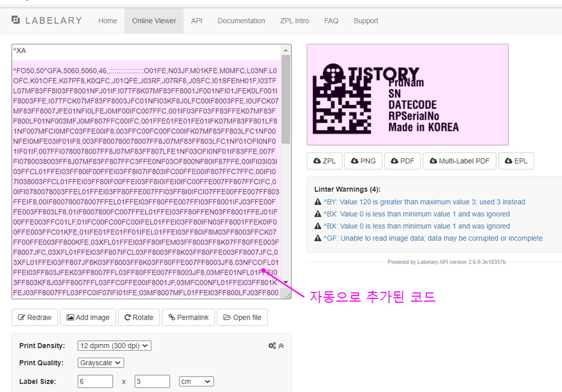Download the label as ZPL
Image resolution: width=562 pixels, height=392 pixels.
[325, 161]
